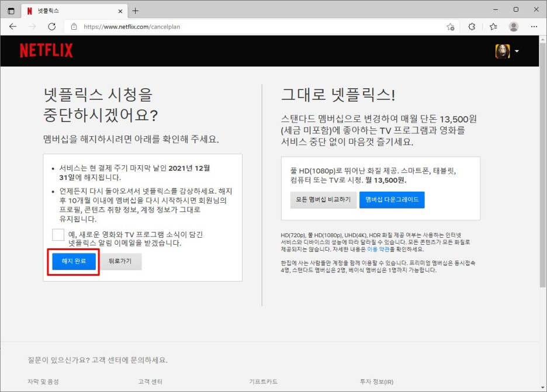Open a new tab with plus

pyautogui.click(x=136, y=11)
